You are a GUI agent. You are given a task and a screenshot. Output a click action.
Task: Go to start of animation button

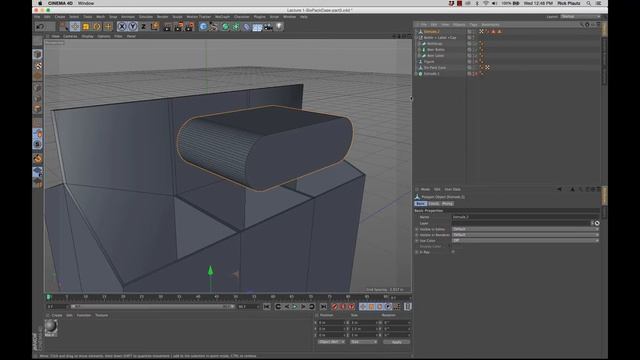click(267, 307)
